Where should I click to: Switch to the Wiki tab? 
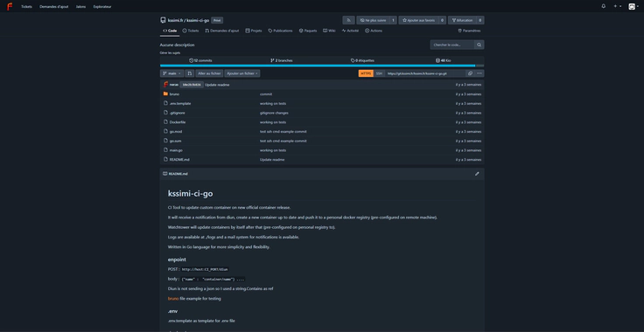point(329,31)
